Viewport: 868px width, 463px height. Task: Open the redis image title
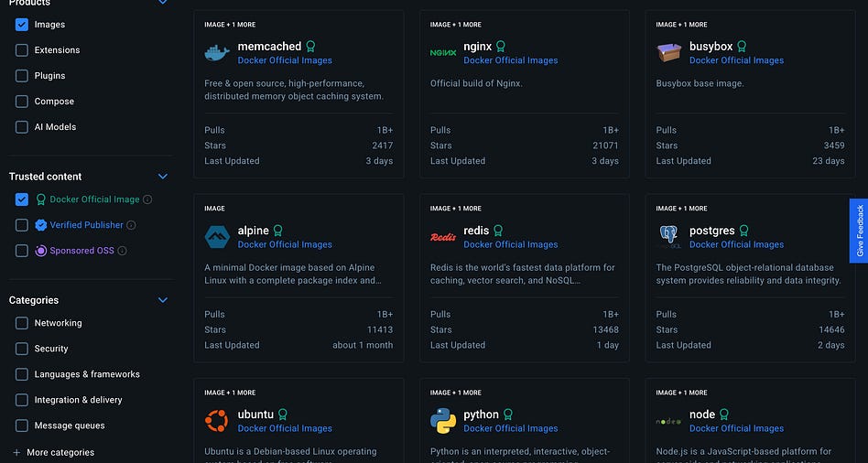(477, 231)
